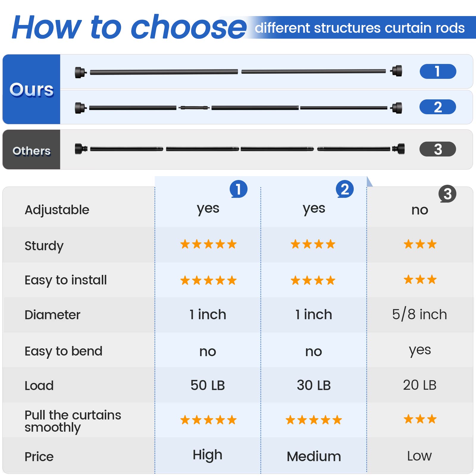Click the "Easy to bend" row label

click(63, 351)
